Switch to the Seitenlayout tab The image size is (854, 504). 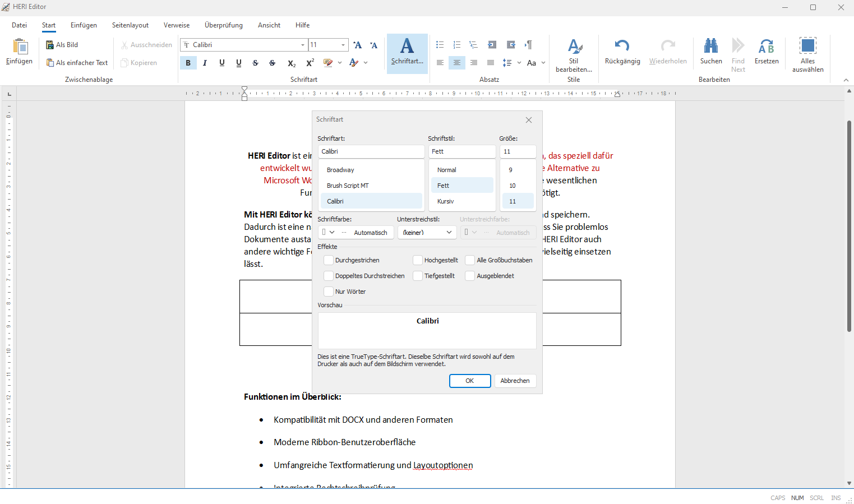click(130, 25)
